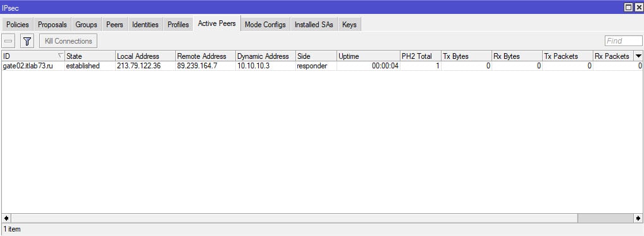Viewport: 644px width, 236px height.
Task: Click the responder side cell
Action: point(316,66)
